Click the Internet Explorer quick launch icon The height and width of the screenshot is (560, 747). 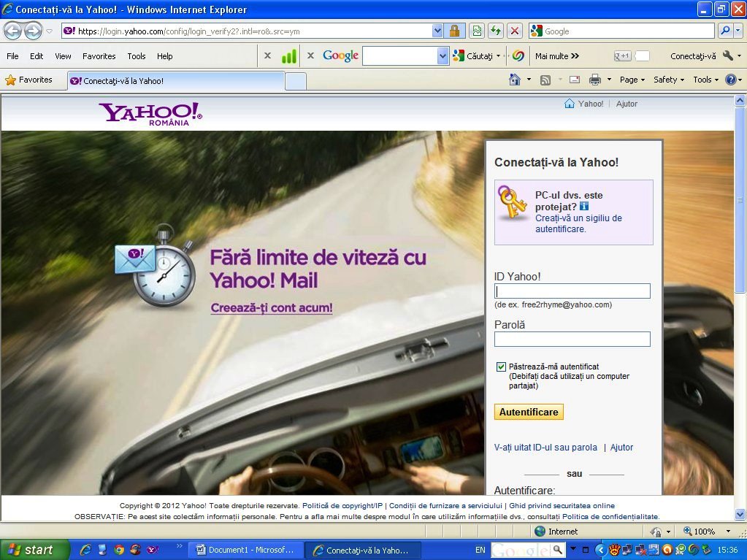[85, 550]
